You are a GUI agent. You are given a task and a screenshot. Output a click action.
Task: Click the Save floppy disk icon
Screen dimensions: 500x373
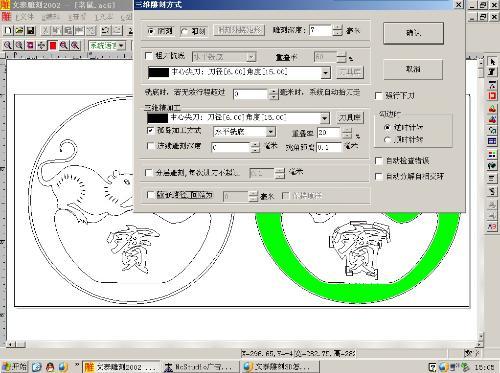(x=31, y=31)
